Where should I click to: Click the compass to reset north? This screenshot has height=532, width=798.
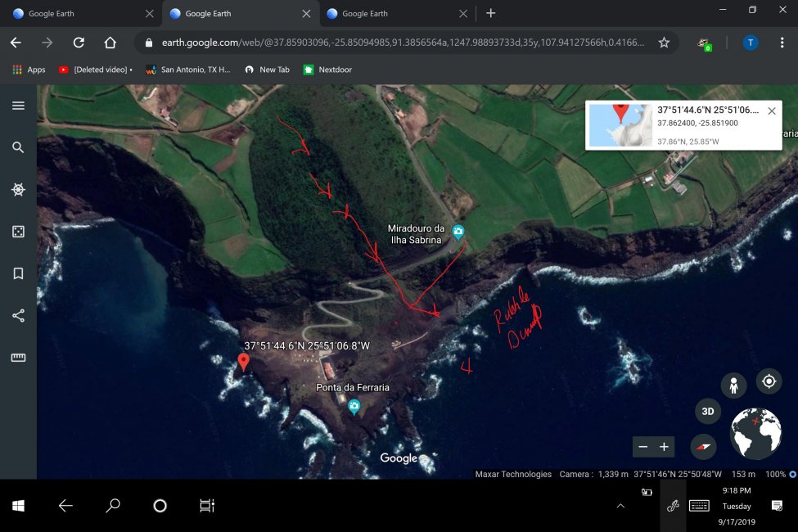coord(703,447)
